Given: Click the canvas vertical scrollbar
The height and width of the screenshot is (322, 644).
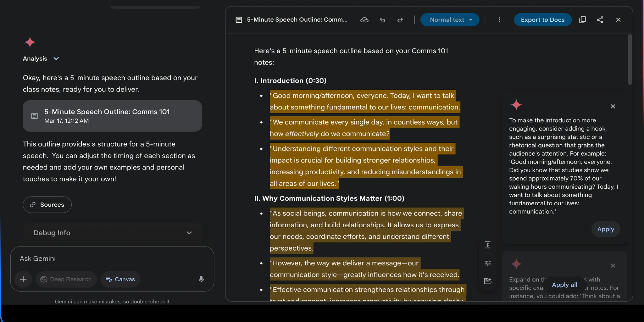Looking at the screenshot, I should point(630,60).
